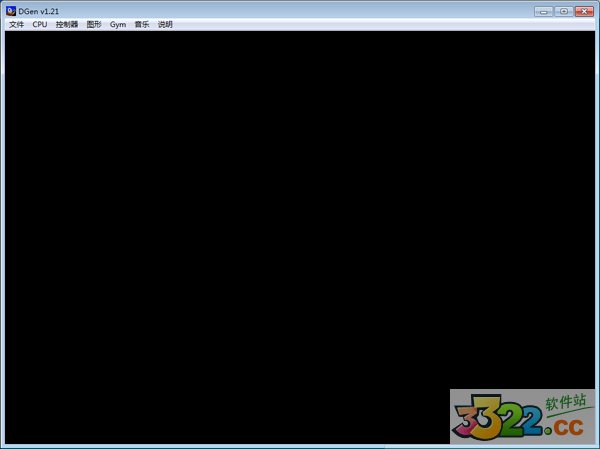Open the 文件 menu
Screen dimensions: 600x449
(16, 24)
